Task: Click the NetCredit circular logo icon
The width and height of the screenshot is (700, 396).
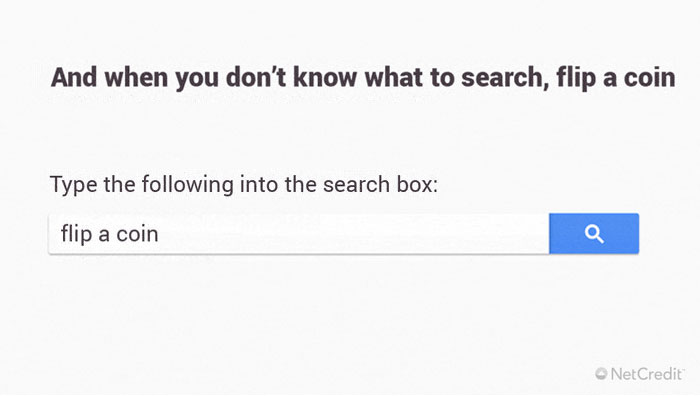Action: click(601, 373)
